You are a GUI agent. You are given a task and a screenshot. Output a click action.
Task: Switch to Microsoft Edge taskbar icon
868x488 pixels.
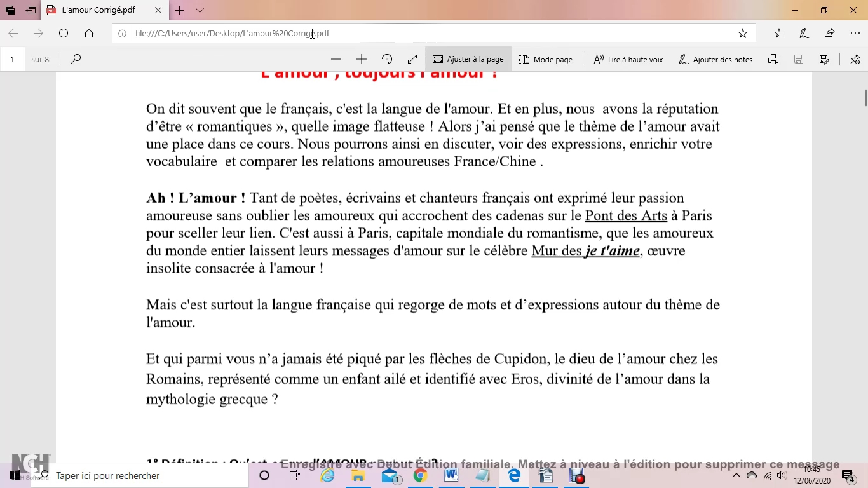point(514,475)
